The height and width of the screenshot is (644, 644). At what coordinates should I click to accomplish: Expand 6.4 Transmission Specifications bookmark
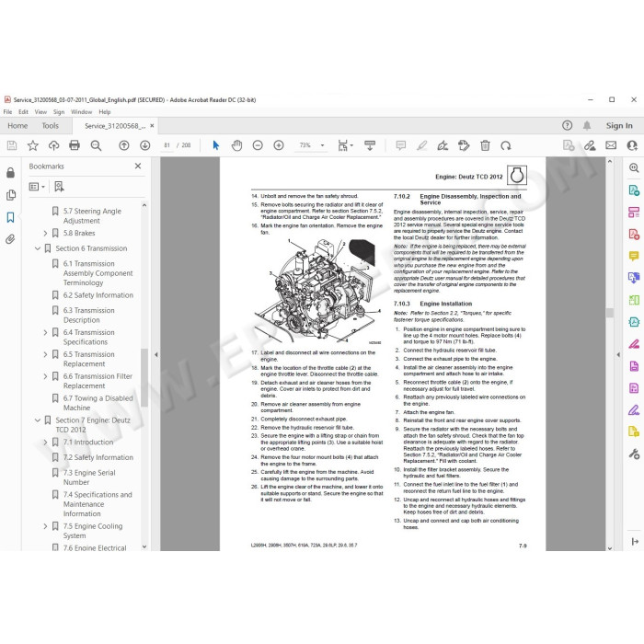coord(45,332)
